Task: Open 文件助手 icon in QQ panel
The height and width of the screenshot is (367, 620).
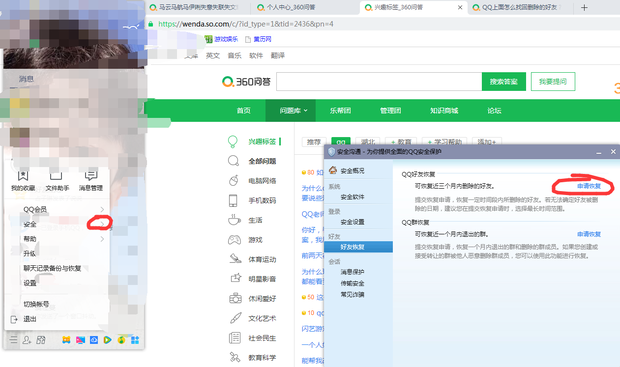Action: point(56,176)
